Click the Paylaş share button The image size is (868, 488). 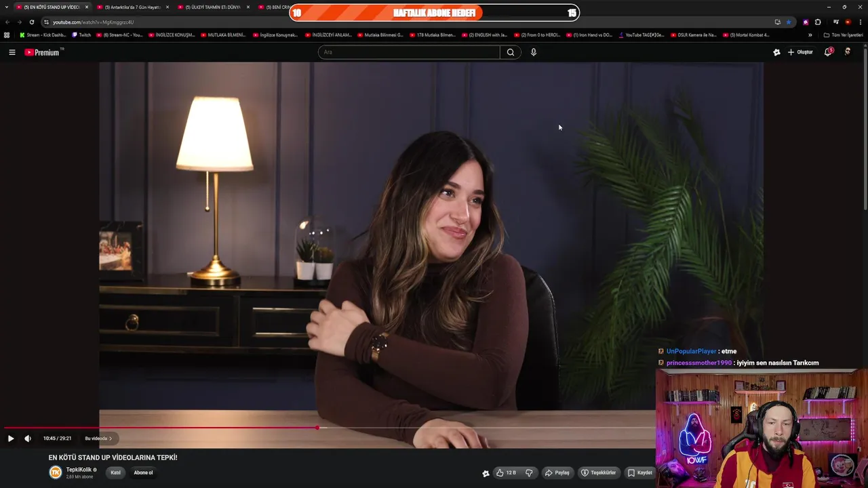pos(557,472)
